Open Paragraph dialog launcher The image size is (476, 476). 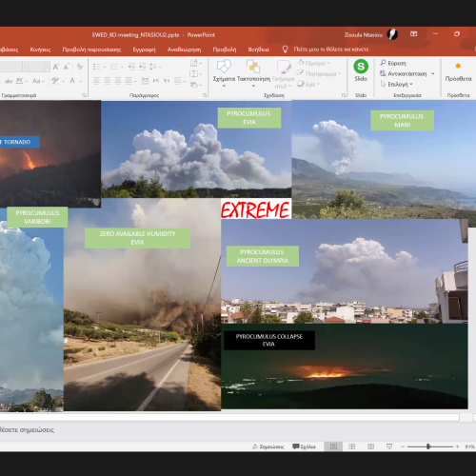point(205,95)
